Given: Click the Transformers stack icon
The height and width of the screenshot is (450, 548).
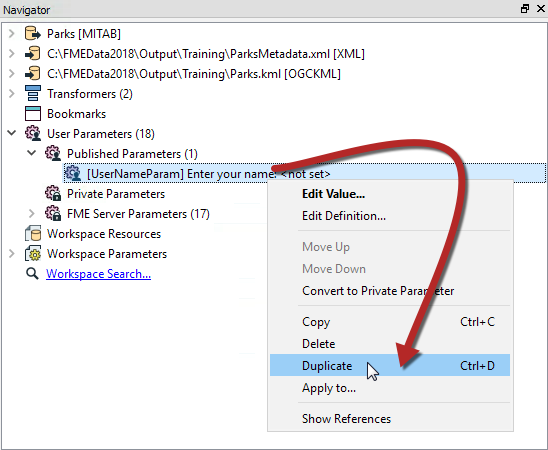Looking at the screenshot, I should coord(33,94).
